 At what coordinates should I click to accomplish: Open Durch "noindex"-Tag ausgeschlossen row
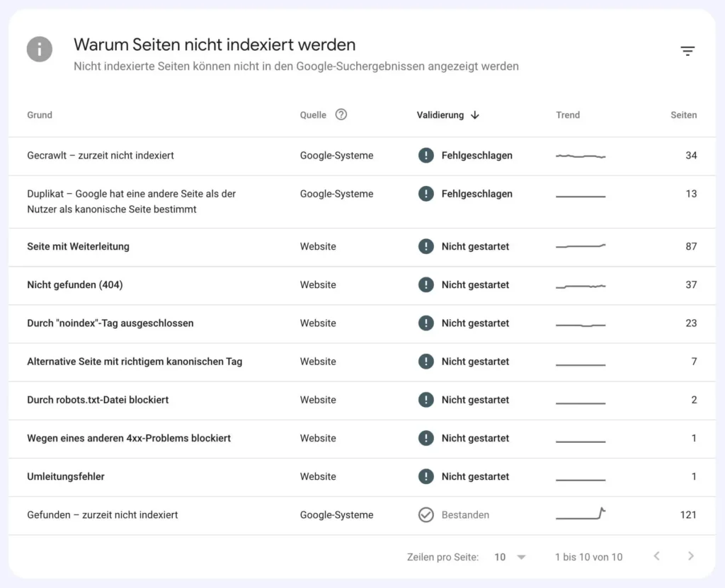point(110,323)
